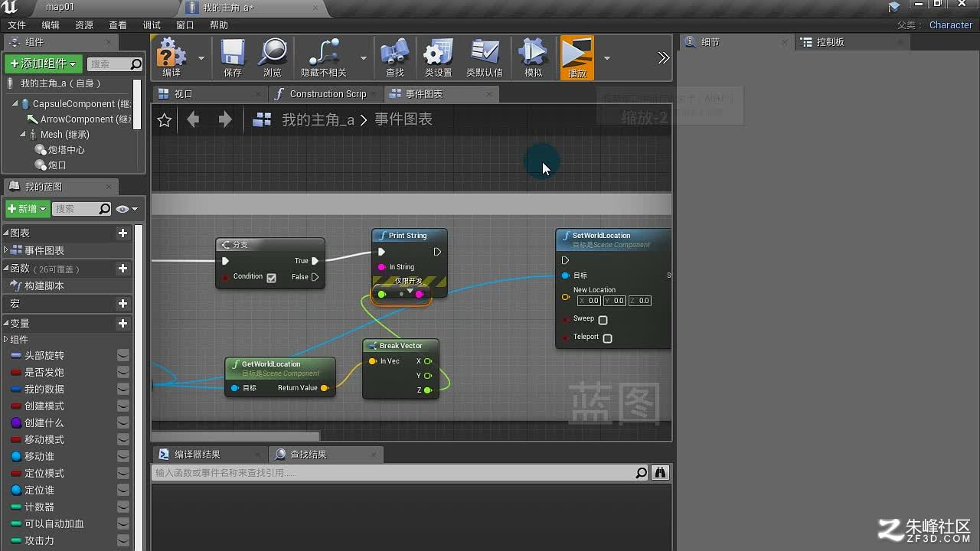Select the 构建脚本 function entry
Viewport: 980px width, 551px height.
tap(44, 286)
